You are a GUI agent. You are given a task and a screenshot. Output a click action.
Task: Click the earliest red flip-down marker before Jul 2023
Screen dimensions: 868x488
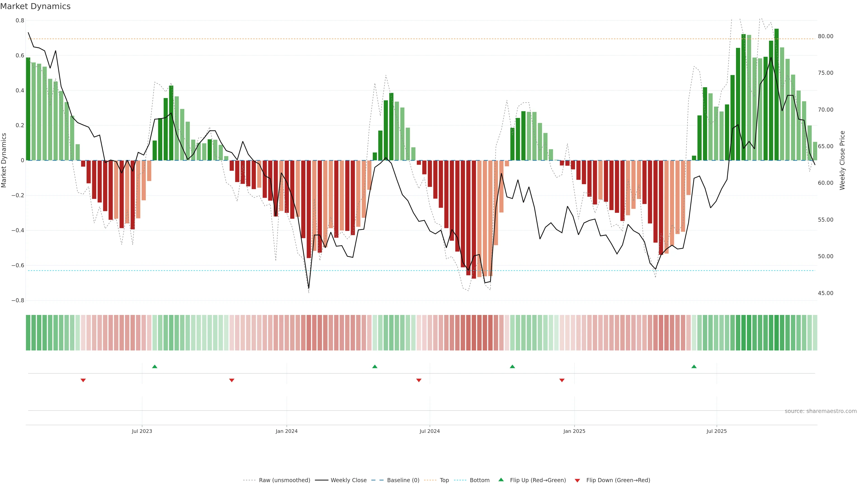point(83,380)
